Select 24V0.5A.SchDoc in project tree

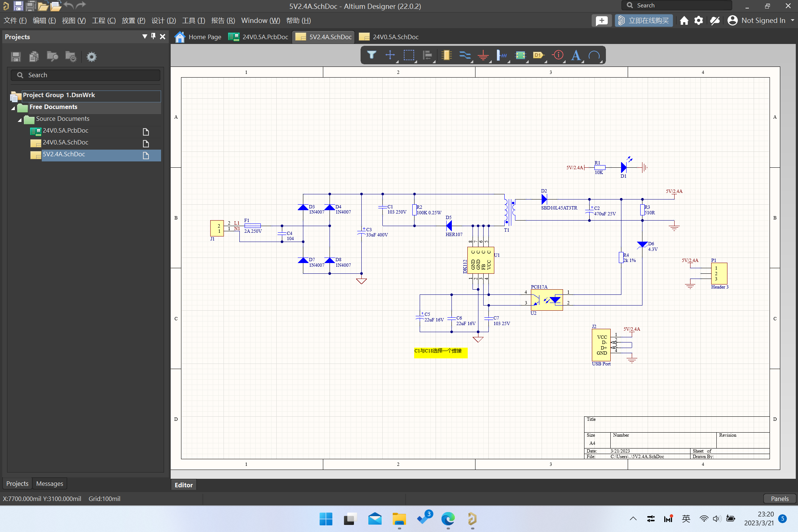[65, 142]
